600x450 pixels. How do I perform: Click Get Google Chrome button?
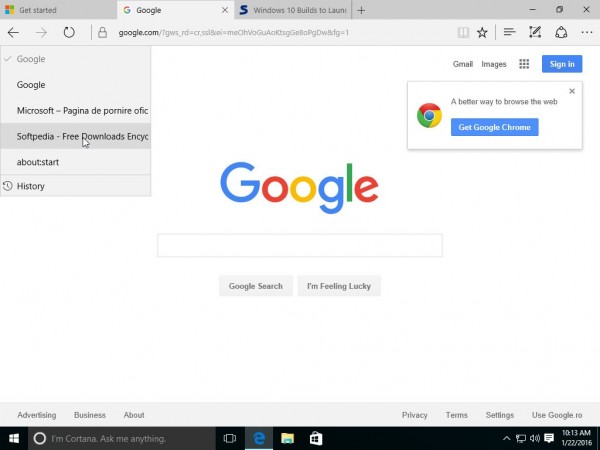tap(494, 127)
